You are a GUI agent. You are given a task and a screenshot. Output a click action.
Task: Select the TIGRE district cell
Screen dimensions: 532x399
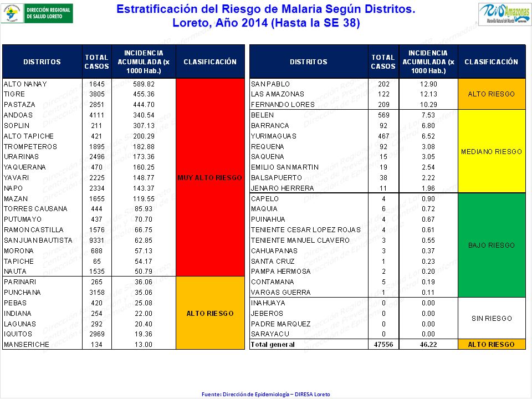pos(43,94)
